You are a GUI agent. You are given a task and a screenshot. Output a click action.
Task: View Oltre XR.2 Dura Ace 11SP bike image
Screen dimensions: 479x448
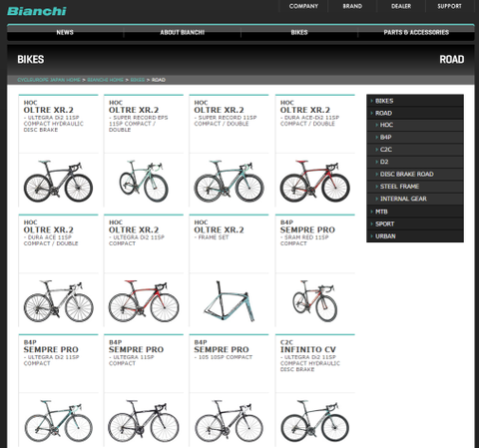pos(58,301)
